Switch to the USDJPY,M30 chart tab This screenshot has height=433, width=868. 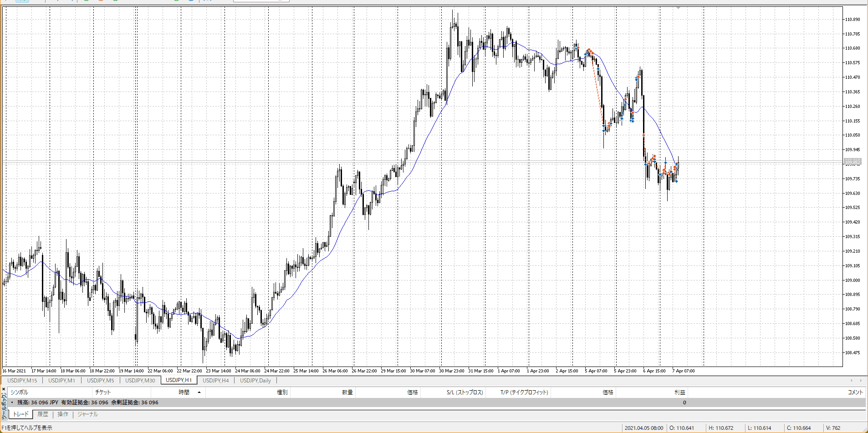tap(140, 380)
